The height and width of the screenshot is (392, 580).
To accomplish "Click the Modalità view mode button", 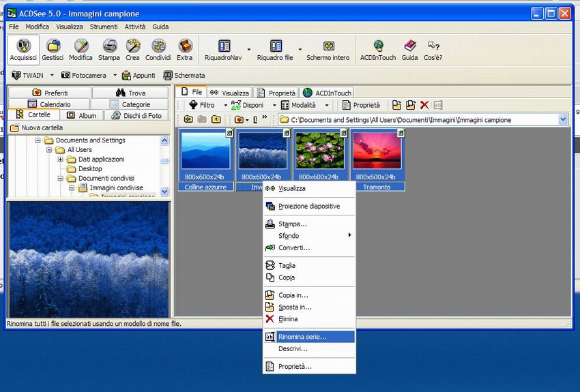I will pyautogui.click(x=298, y=105).
